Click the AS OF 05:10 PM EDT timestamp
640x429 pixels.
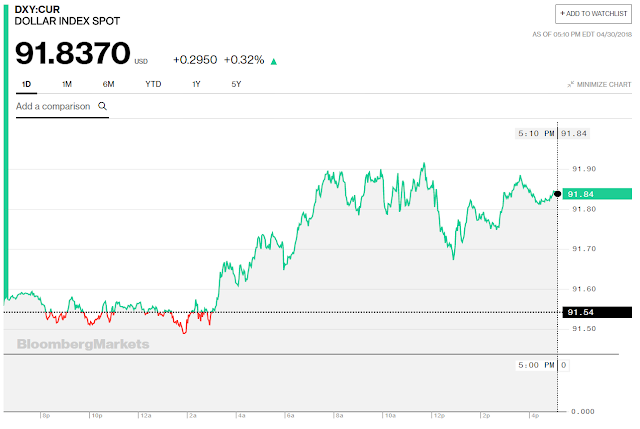pos(582,35)
